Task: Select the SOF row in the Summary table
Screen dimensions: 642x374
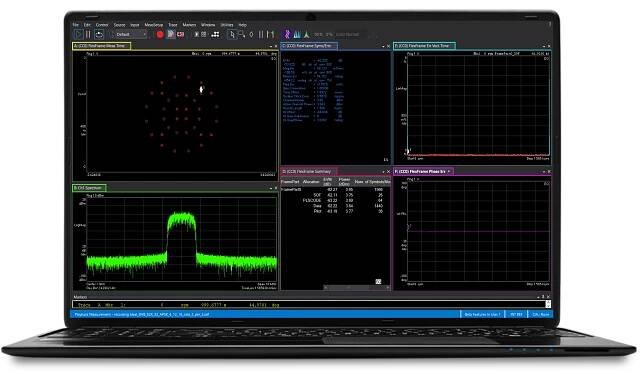Action: [x=335, y=195]
